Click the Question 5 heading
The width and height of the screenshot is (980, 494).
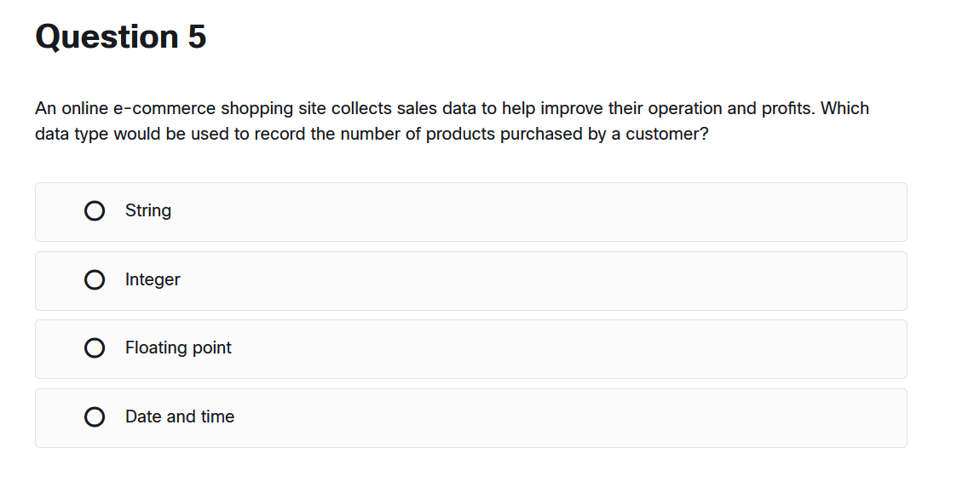pos(120,36)
